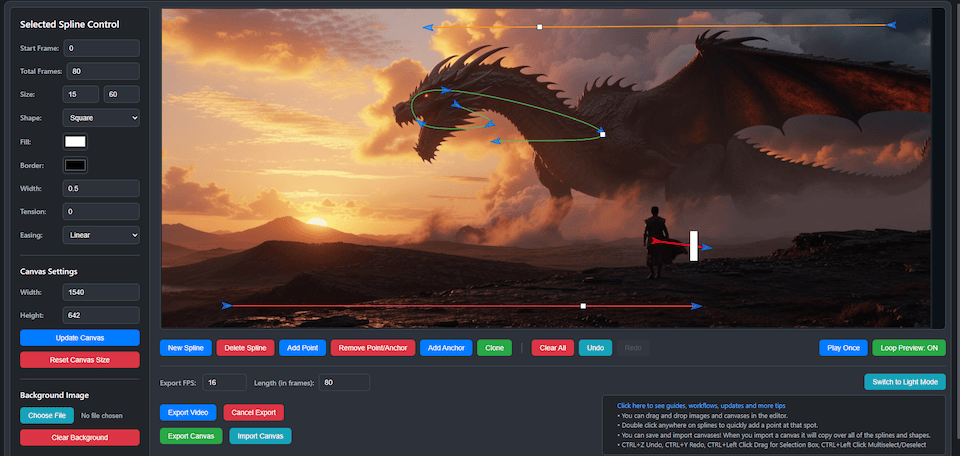Open the black Border color swatch
The width and height of the screenshot is (960, 456).
[x=75, y=165]
